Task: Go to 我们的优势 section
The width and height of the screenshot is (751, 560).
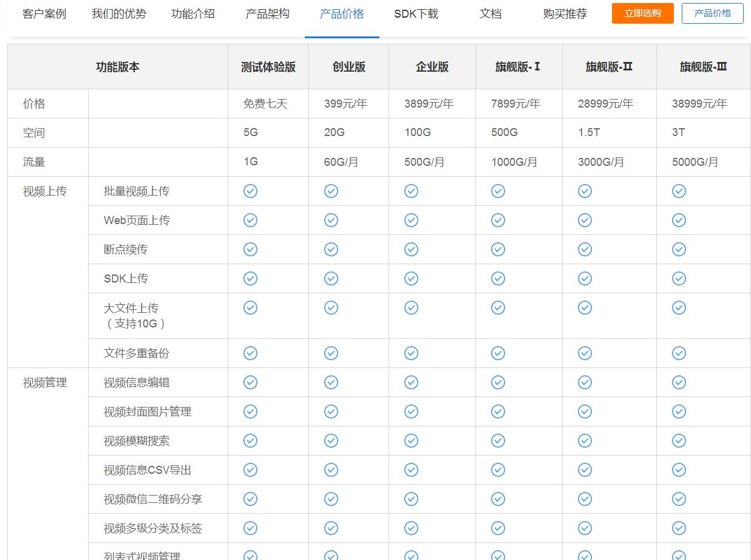Action: click(x=119, y=13)
